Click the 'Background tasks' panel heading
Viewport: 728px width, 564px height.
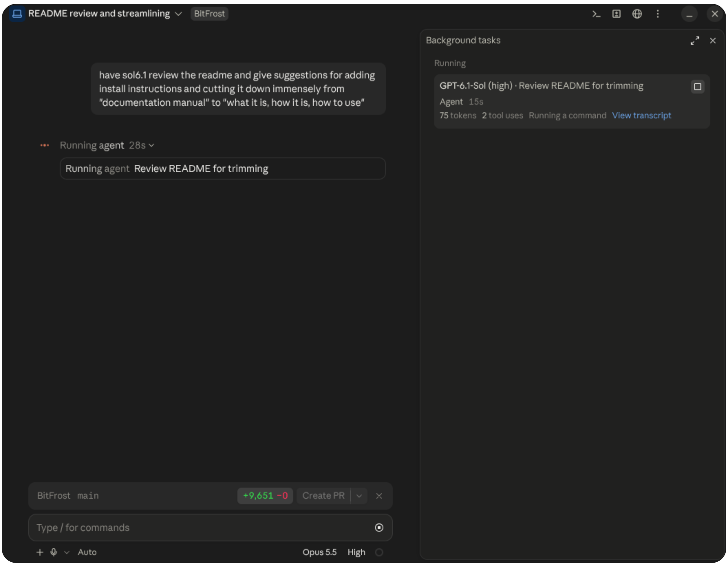[x=463, y=40]
